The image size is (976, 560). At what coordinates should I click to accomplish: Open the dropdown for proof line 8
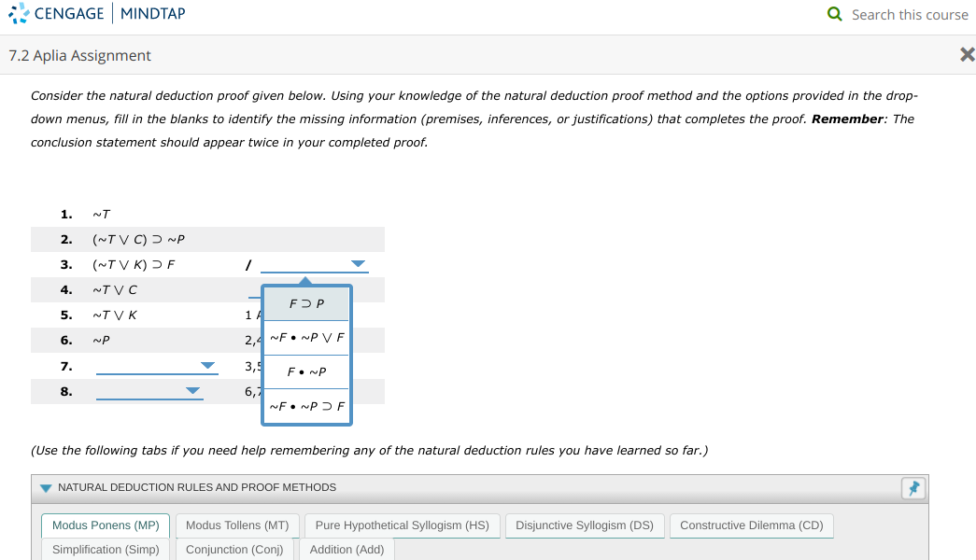(193, 390)
